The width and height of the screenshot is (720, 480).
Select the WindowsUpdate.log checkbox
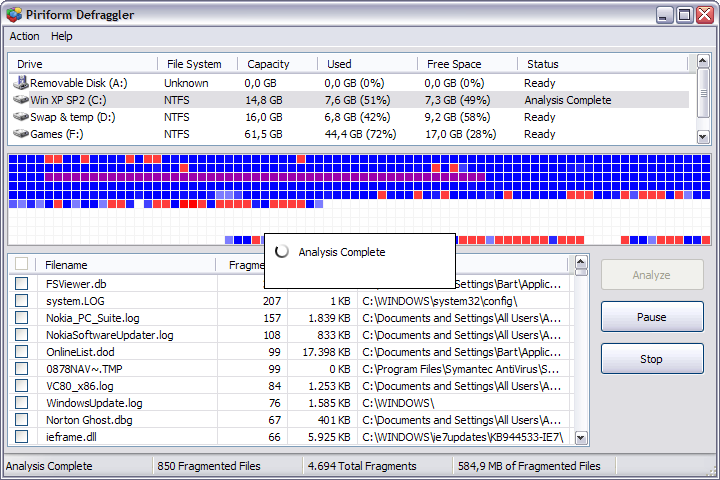pyautogui.click(x=22, y=402)
